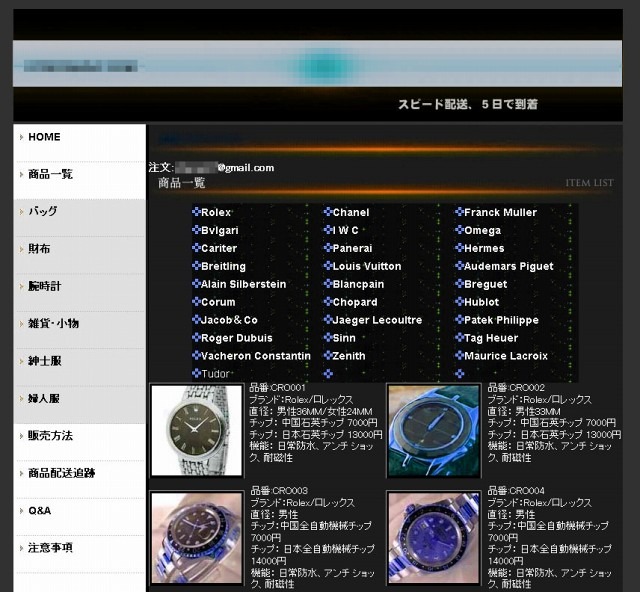Open the Patek Philippe brand link
This screenshot has width=640, height=592.
click(501, 320)
